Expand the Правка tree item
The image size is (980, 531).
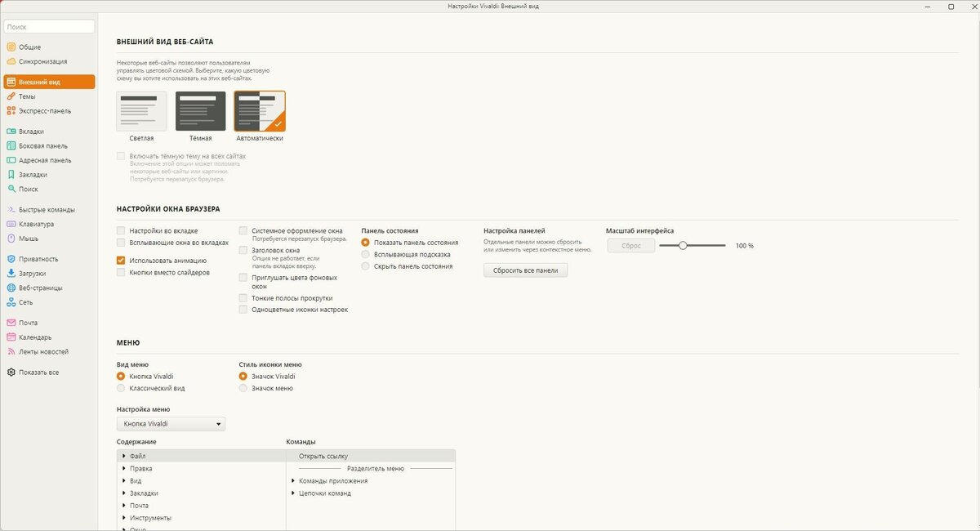tap(124, 468)
